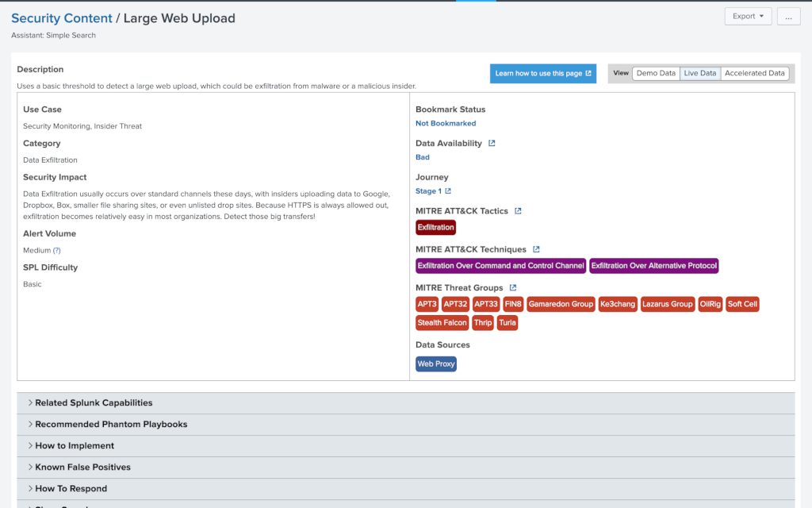Click the Soft Cell threat group tag

[742, 304]
